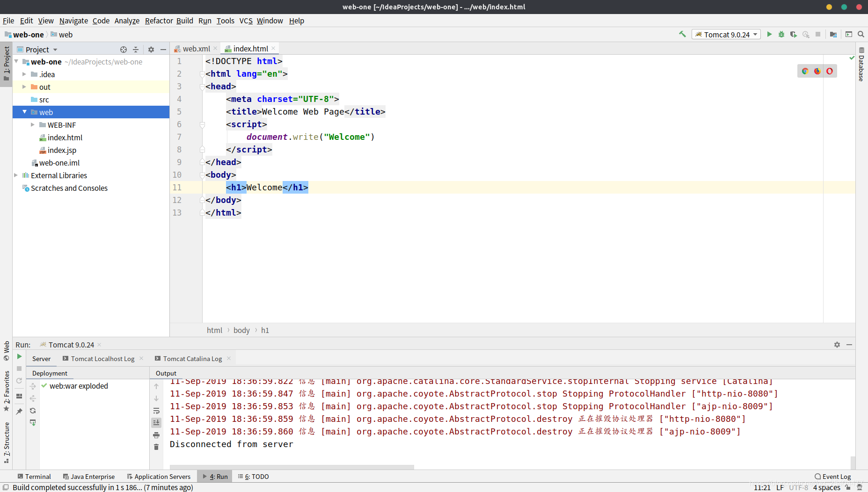Image resolution: width=868 pixels, height=492 pixels.
Task: Fold the script block at line 6
Action: [202, 125]
